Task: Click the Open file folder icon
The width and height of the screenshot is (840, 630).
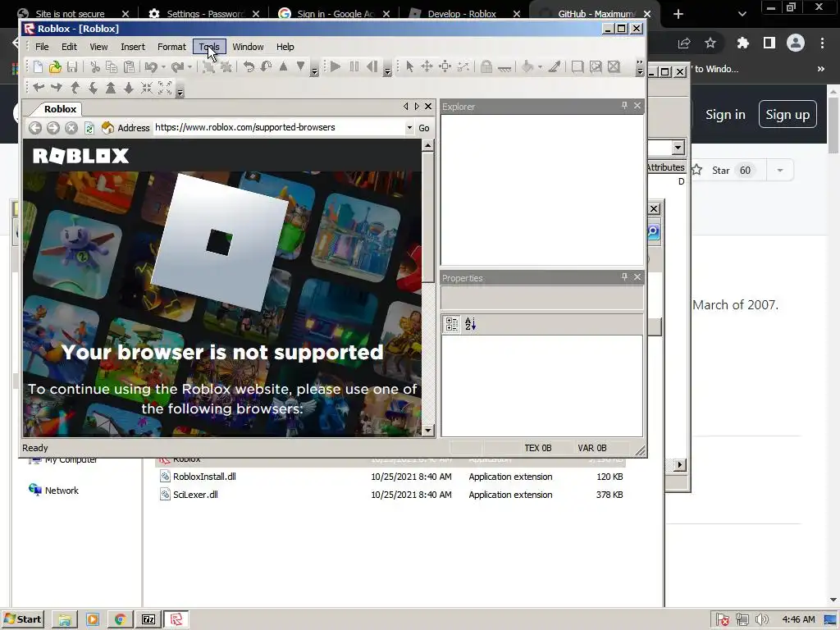Action: pos(55,67)
